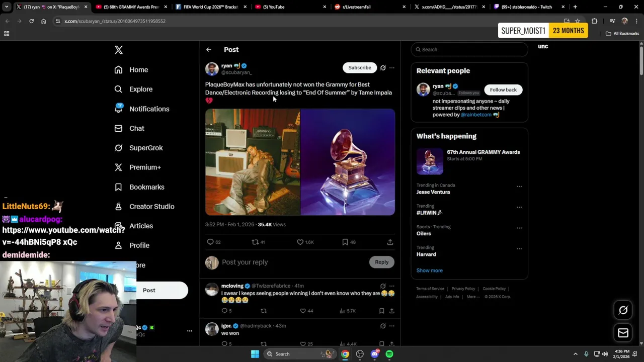This screenshot has width=644, height=362.
Task: Click Grok icon on mcloving's reply
Action: [x=383, y=286]
